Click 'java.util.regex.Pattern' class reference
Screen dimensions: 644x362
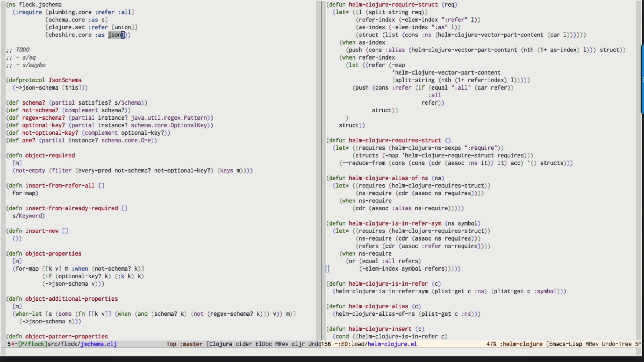point(169,118)
